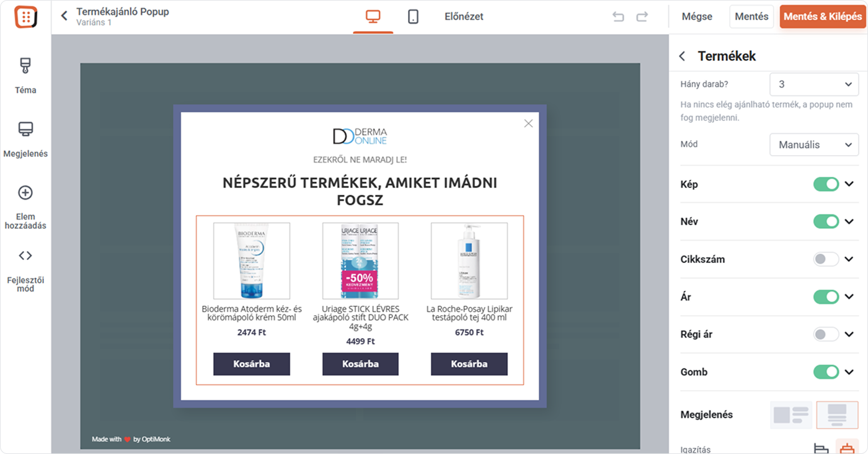
Task: Toggle Név switch off
Action: [x=826, y=221]
